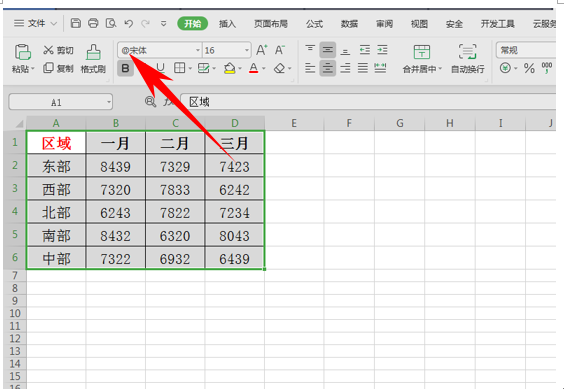
Task: Align text to the right
Action: coord(345,68)
